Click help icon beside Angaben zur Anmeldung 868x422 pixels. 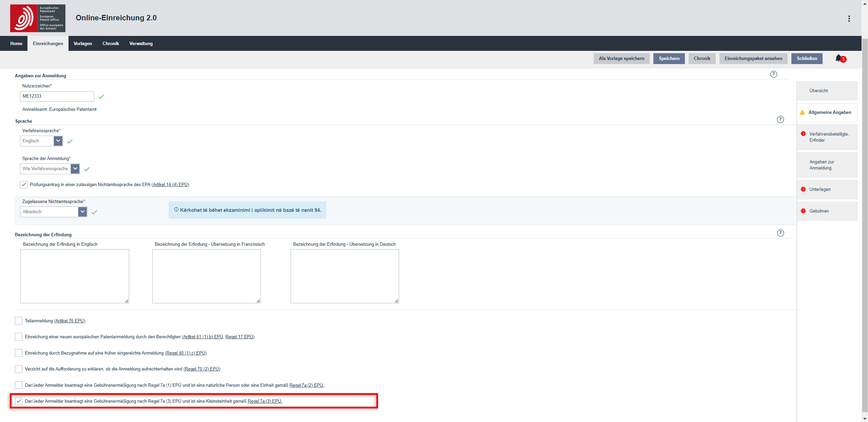[x=773, y=74]
